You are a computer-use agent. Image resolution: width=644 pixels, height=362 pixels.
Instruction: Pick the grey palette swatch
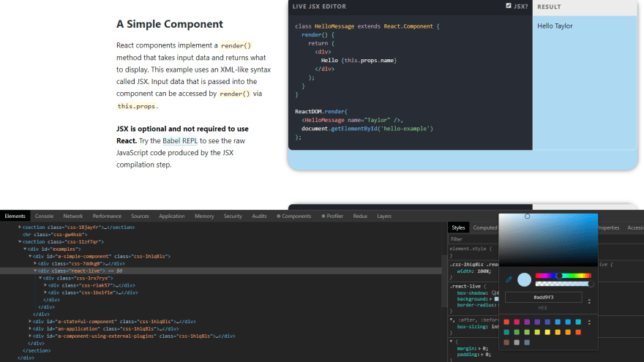(x=517, y=342)
